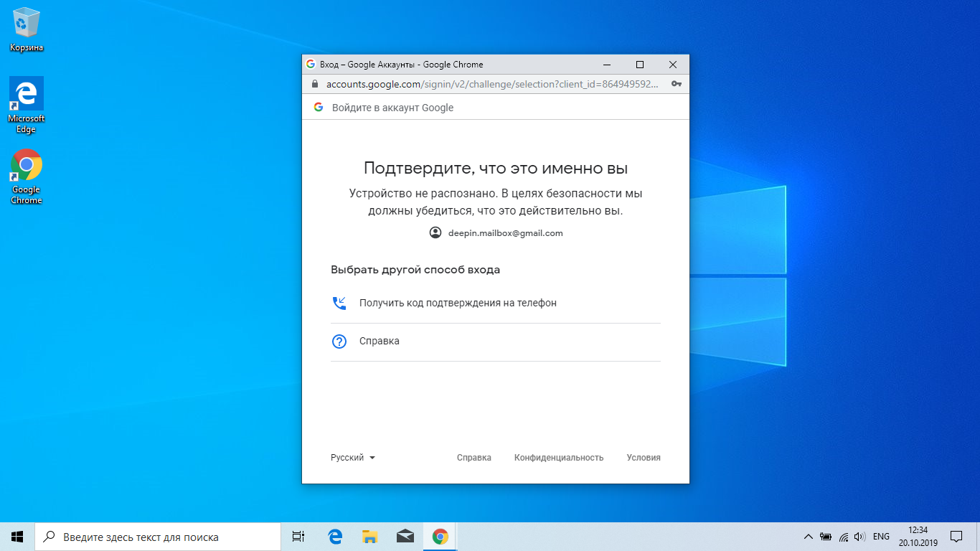The width and height of the screenshot is (980, 551).
Task: Click the question mark icon next to Справка
Action: [339, 342]
